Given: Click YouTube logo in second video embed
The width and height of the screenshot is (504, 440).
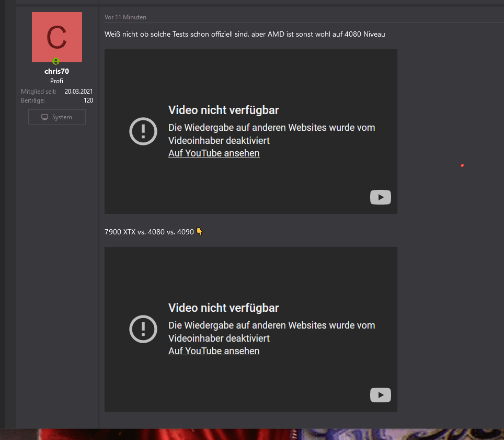Looking at the screenshot, I should [x=381, y=395].
